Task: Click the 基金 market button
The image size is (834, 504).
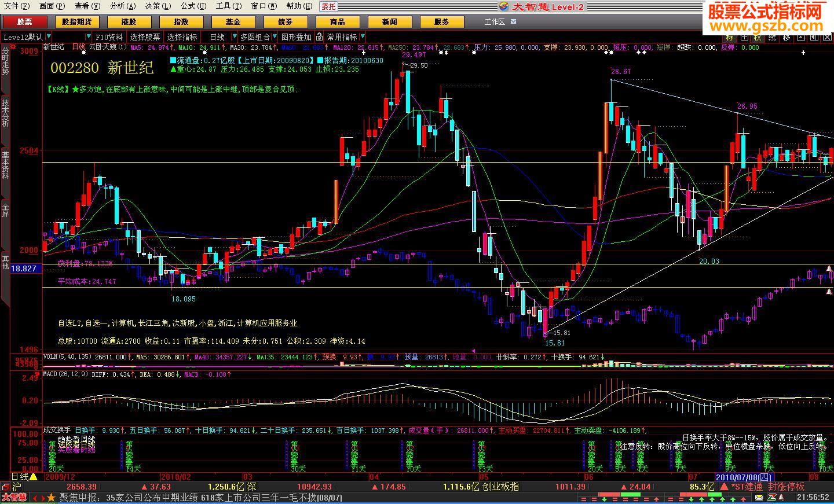Action: pyautogui.click(x=233, y=22)
